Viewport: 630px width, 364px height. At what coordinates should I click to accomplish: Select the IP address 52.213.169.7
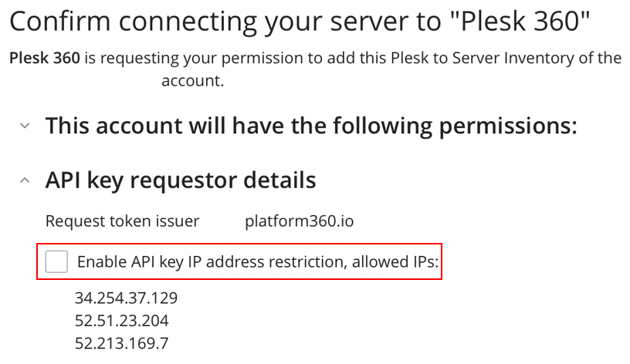tap(121, 342)
